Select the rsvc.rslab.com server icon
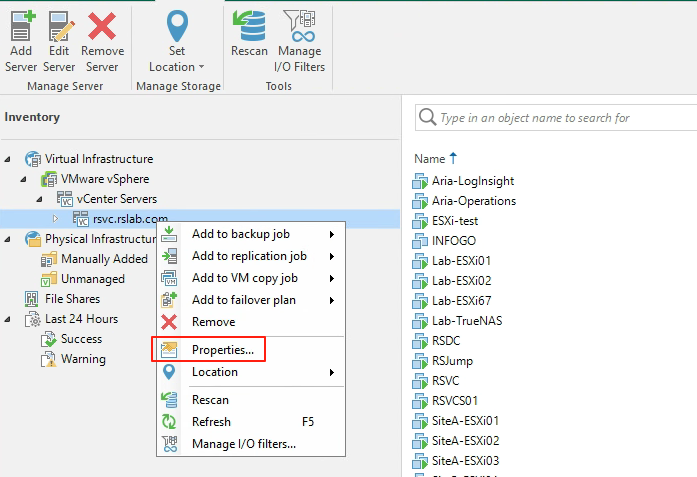 coord(81,219)
